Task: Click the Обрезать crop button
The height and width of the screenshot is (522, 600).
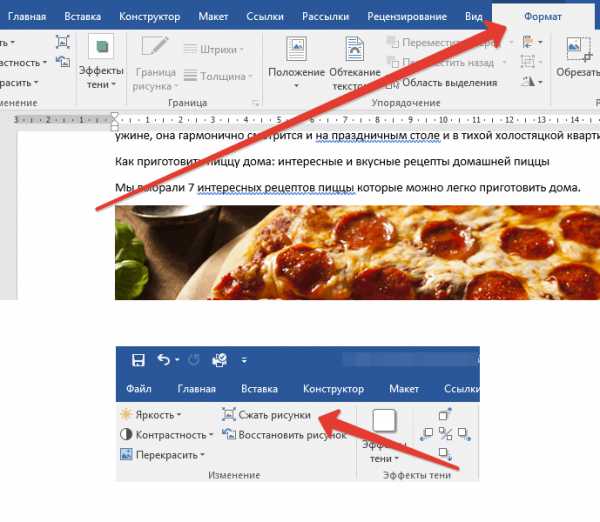Action: tap(578, 57)
